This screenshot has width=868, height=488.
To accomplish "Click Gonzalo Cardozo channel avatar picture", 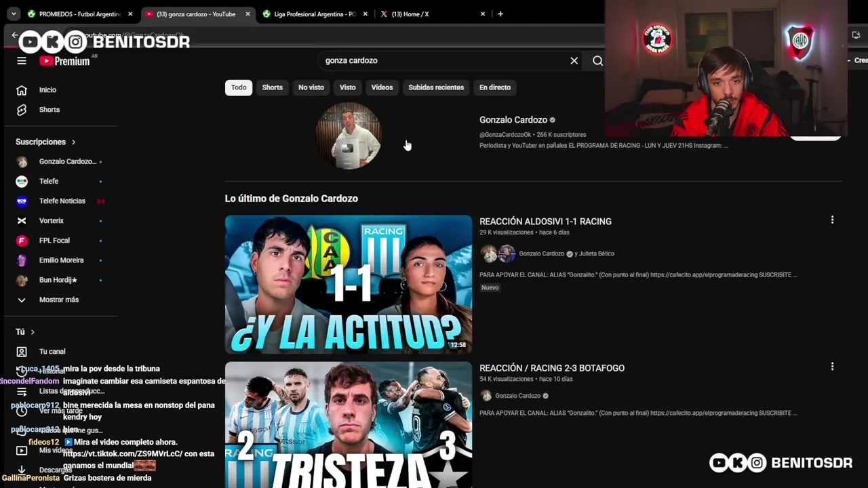I will [349, 136].
